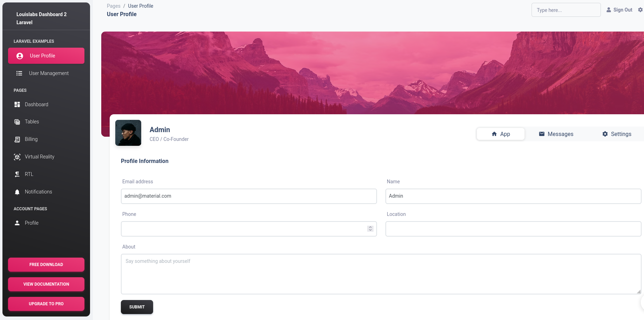
Task: Open View Documentation button
Action: [46, 284]
